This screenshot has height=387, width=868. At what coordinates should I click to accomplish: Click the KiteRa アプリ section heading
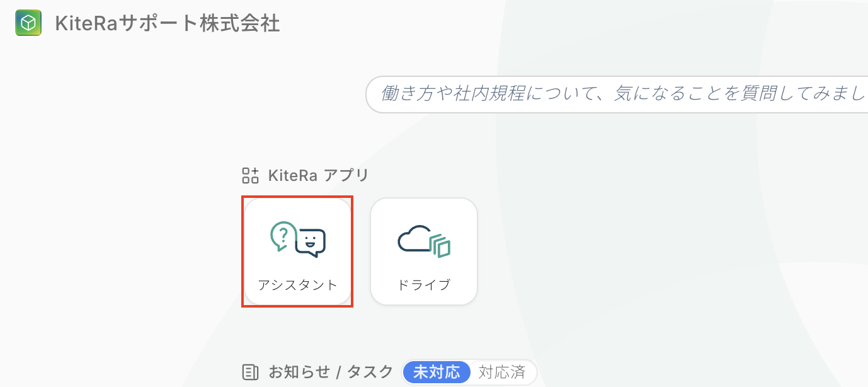(x=317, y=175)
